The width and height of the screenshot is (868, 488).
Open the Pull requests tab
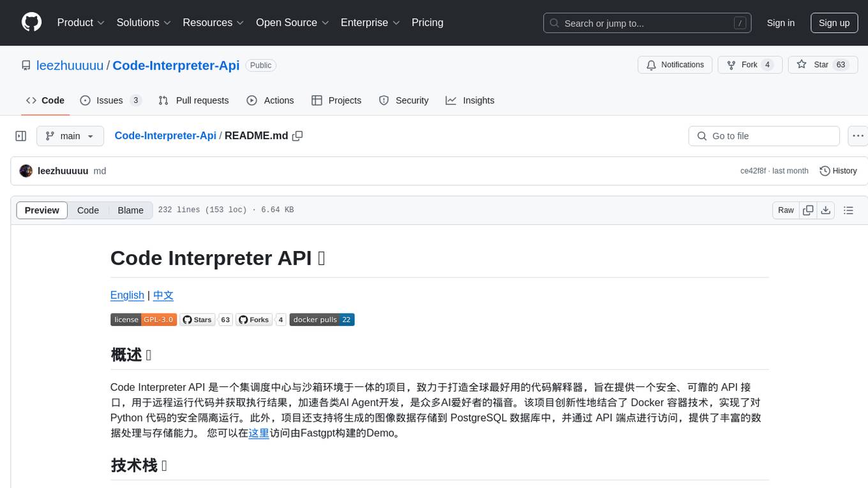[x=193, y=100]
